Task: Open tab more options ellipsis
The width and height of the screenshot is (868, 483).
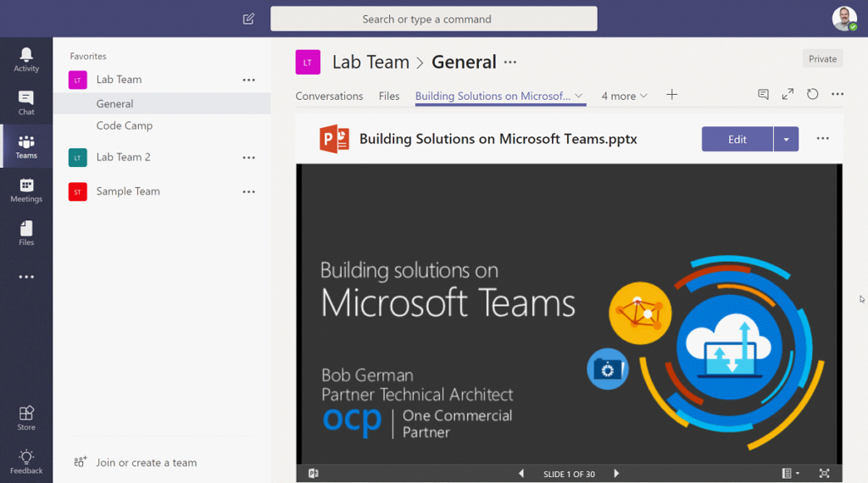Action: coord(837,94)
